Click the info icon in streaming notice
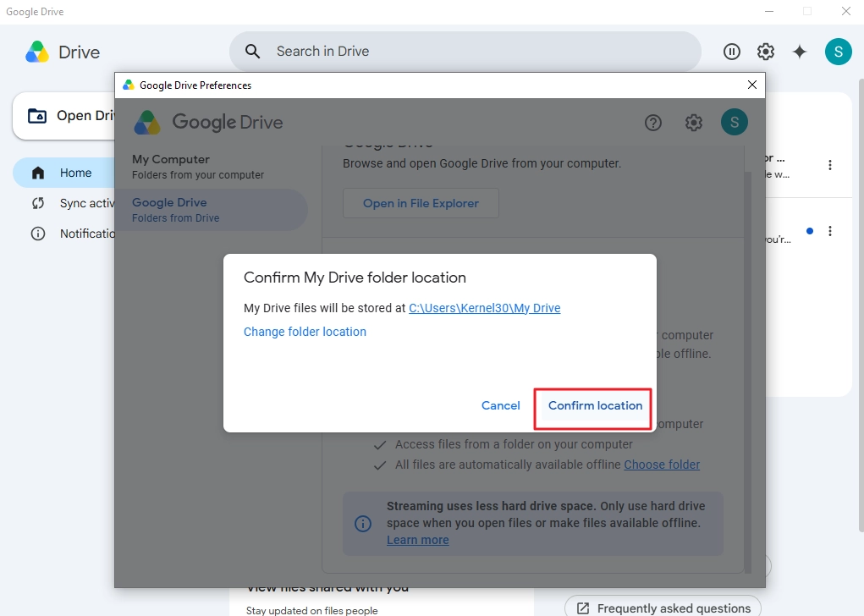Viewport: 864px width, 616px height. [362, 524]
